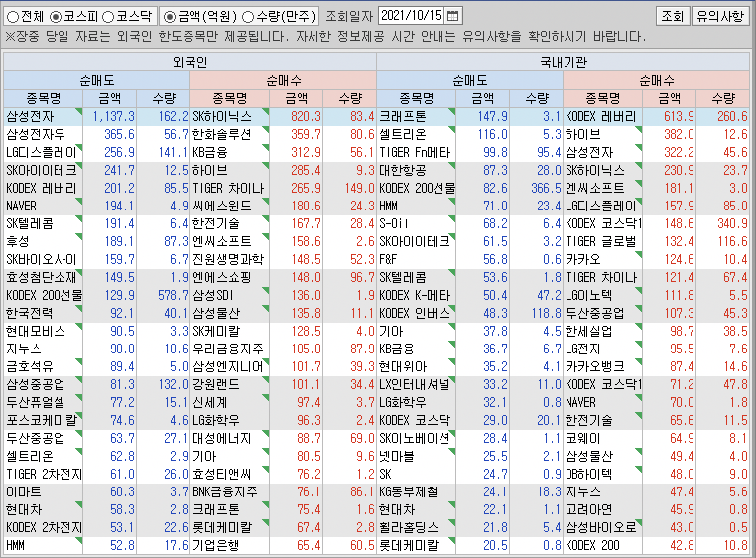Click the quantity value 578.7

173,295
